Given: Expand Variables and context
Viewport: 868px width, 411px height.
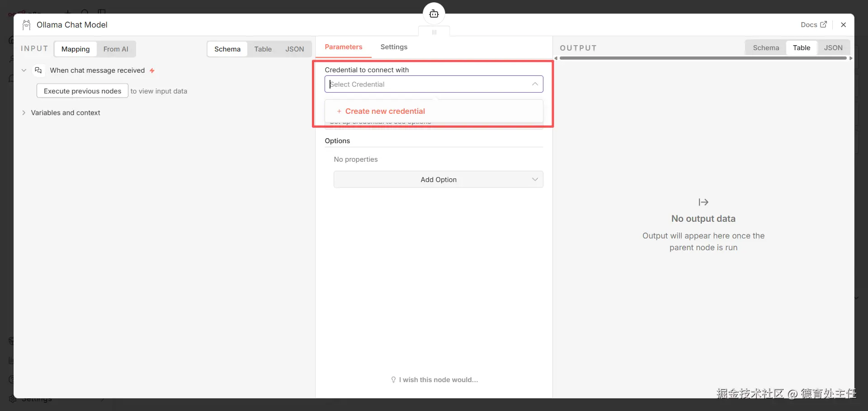Looking at the screenshot, I should coord(24,113).
